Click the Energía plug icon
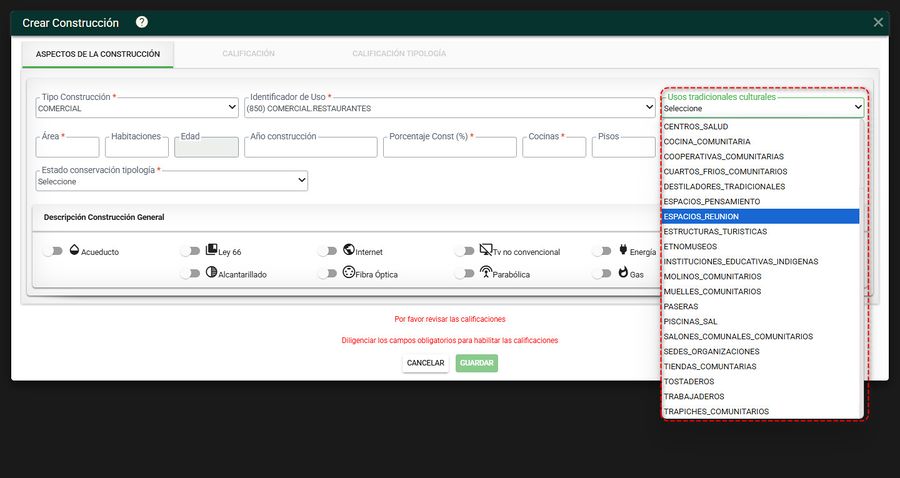 [x=623, y=250]
